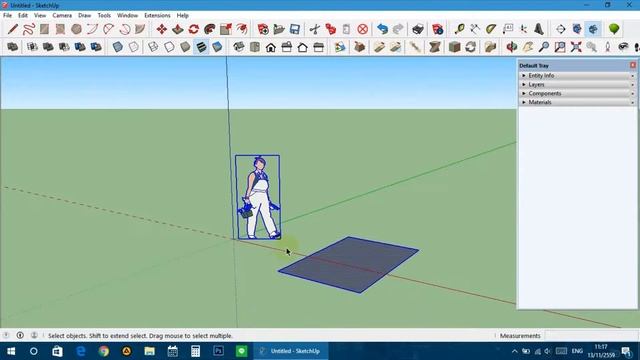The height and width of the screenshot is (360, 640).
Task: Select the Rotated Rectangle tool
Action: coord(60,29)
